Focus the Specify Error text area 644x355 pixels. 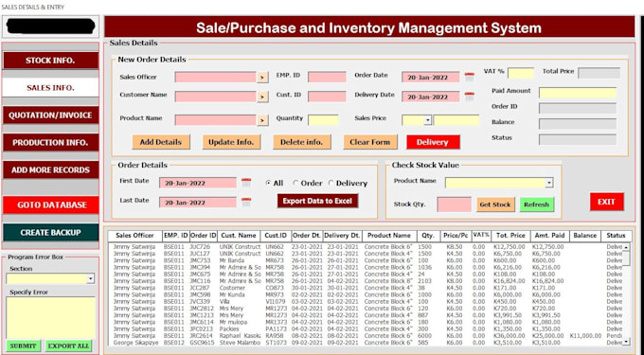pos(50,318)
